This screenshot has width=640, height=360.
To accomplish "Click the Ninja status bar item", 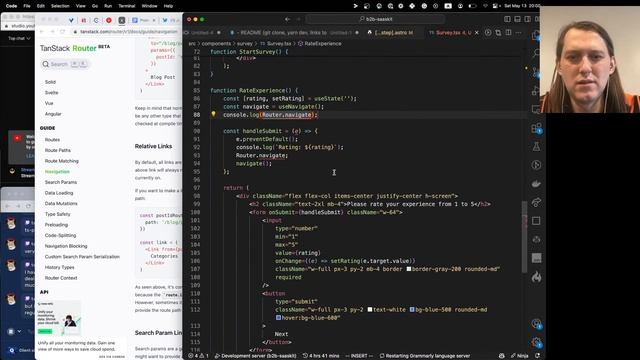I will pyautogui.click(x=519, y=356).
